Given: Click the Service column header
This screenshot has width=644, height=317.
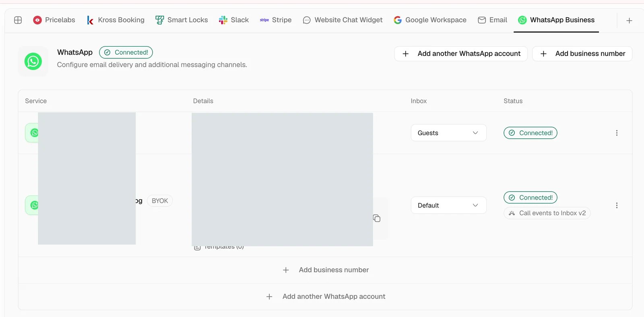Looking at the screenshot, I should tap(36, 101).
